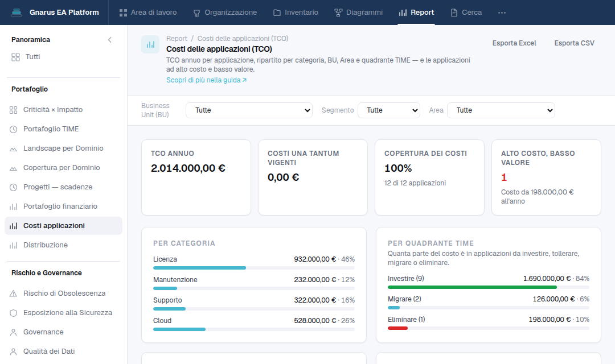
Task: Click the Costi una tantum vigenti card
Action: 313,177
